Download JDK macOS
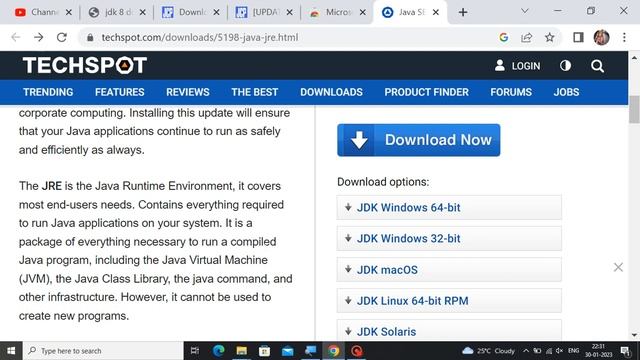Viewport: 640px width, 360px height. 449,270
